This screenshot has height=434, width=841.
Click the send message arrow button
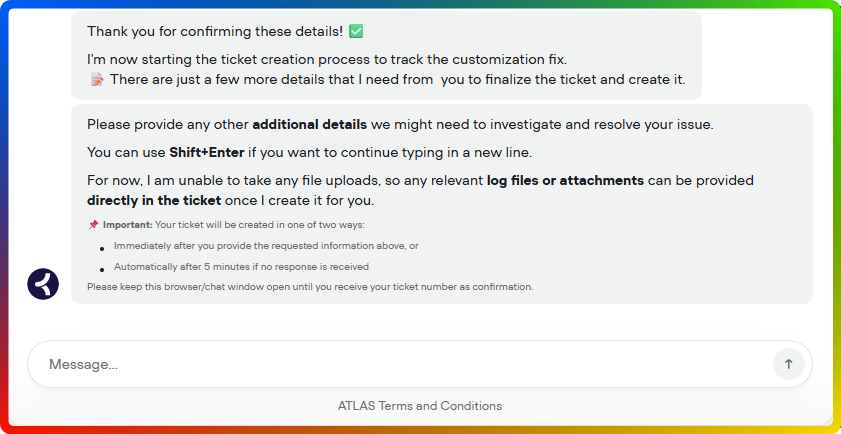[x=788, y=364]
